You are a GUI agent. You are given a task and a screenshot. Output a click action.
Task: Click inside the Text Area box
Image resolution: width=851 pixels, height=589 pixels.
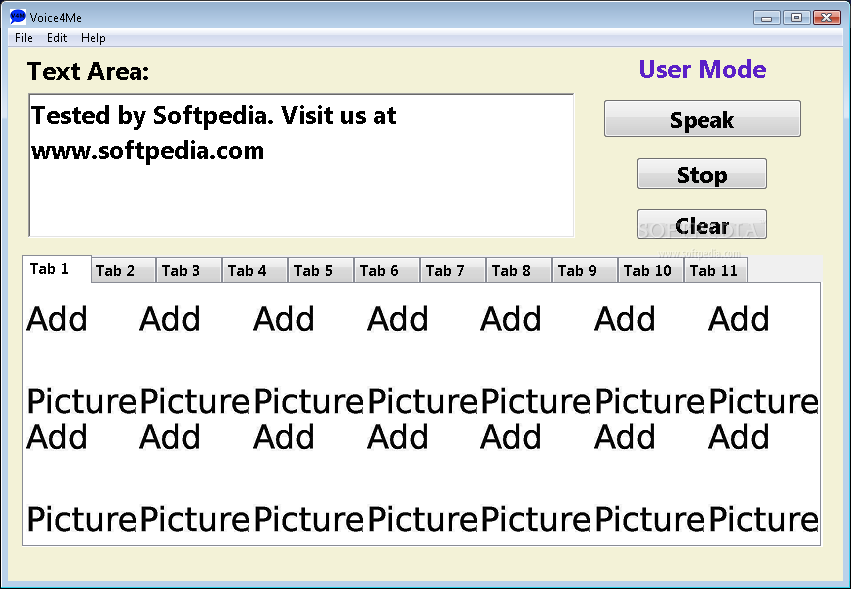tap(301, 166)
